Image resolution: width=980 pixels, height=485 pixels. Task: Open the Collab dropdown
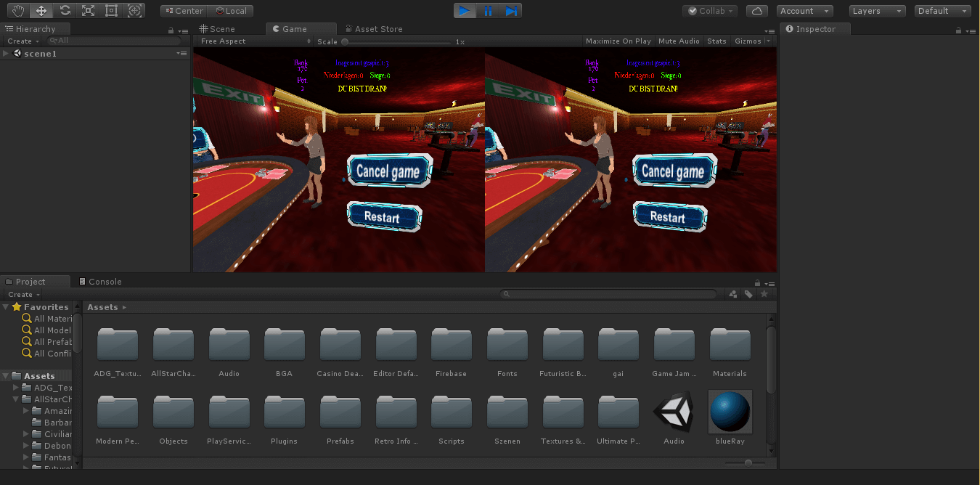click(710, 11)
